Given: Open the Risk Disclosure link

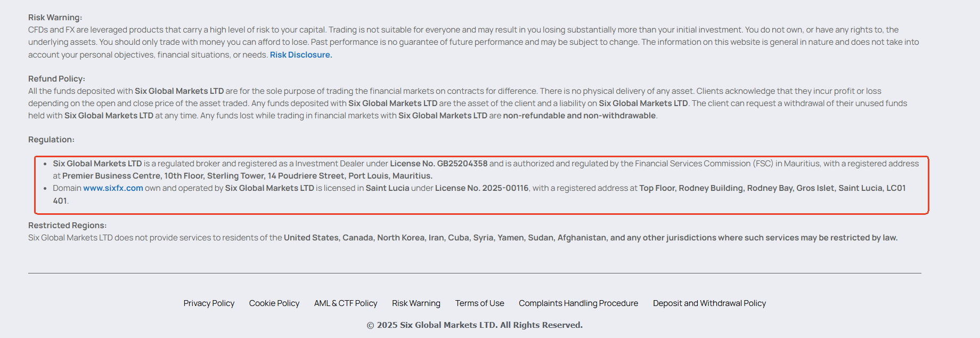Looking at the screenshot, I should pyautogui.click(x=300, y=55).
